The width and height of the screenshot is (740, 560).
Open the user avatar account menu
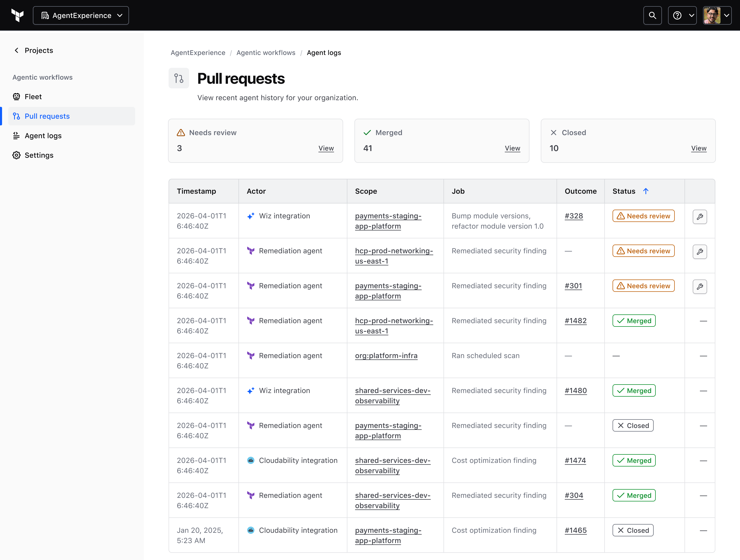coord(717,15)
